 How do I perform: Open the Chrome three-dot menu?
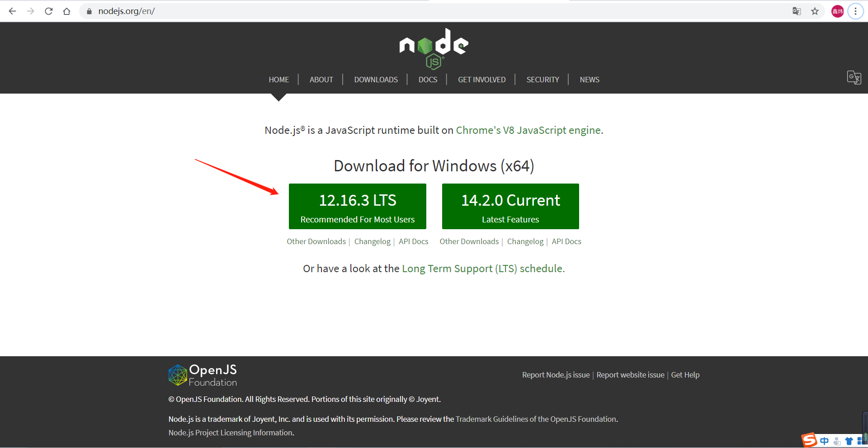(x=855, y=11)
